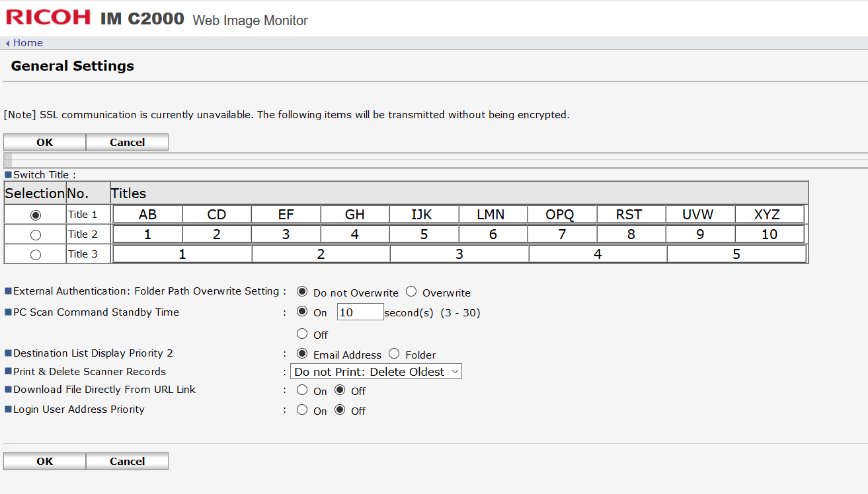Click the bottom OK button

tap(45, 461)
